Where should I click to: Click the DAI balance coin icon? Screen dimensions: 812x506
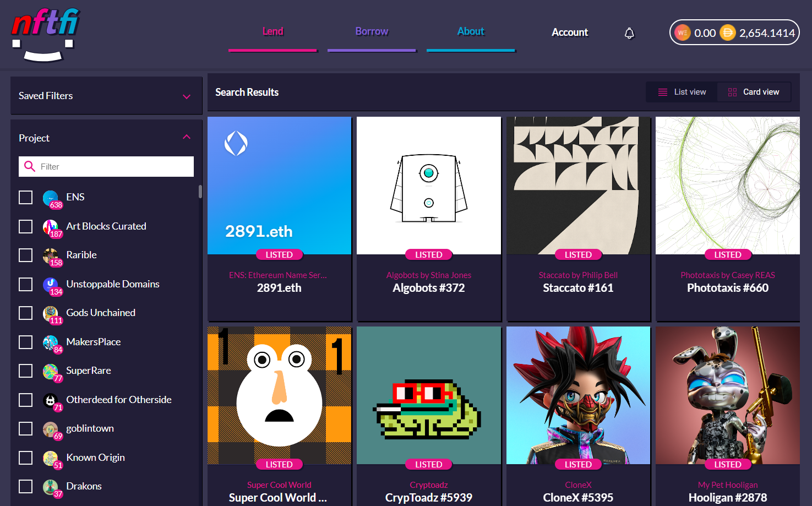pos(727,32)
